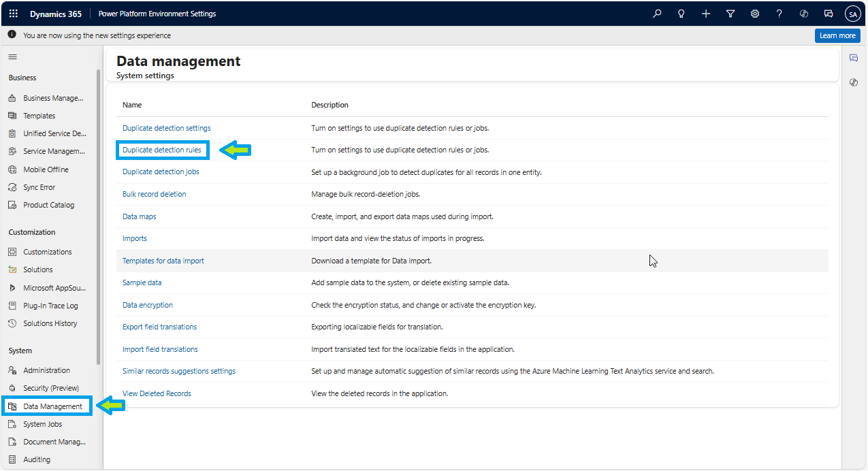Open the SA user account avatar
The height and width of the screenshot is (471, 868).
point(853,14)
